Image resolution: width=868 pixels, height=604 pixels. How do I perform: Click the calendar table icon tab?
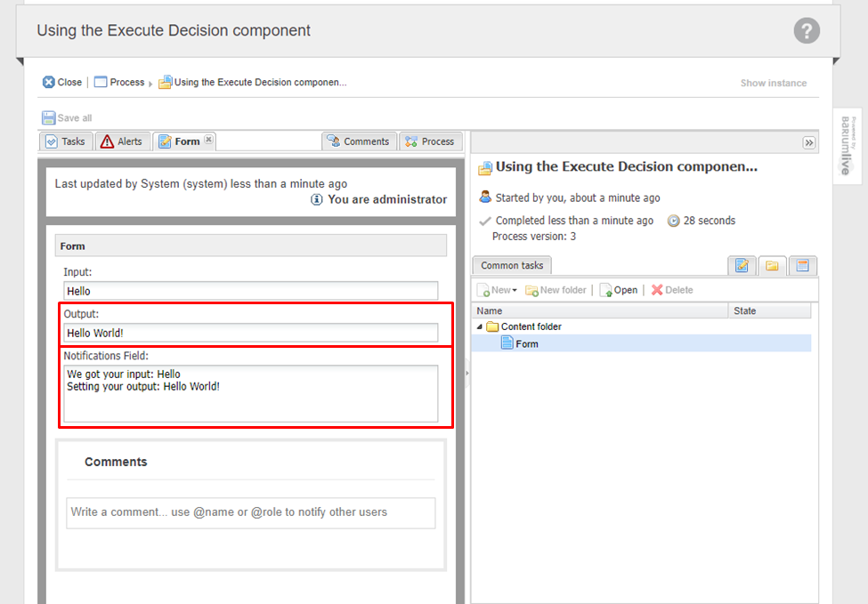(x=802, y=265)
